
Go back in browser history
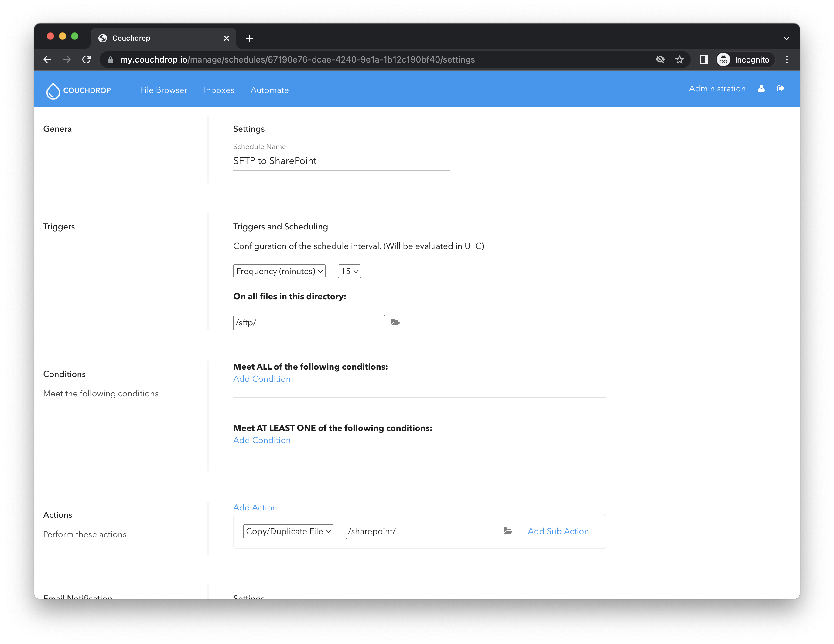47,59
